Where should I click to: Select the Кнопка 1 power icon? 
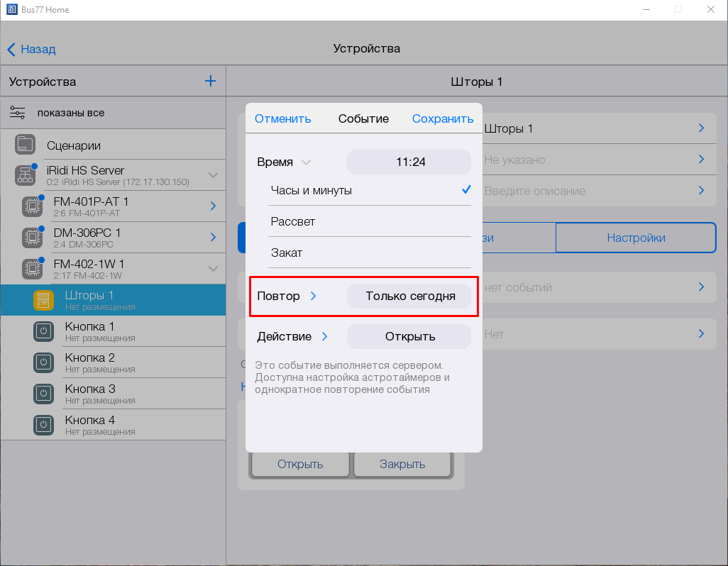coord(44,331)
